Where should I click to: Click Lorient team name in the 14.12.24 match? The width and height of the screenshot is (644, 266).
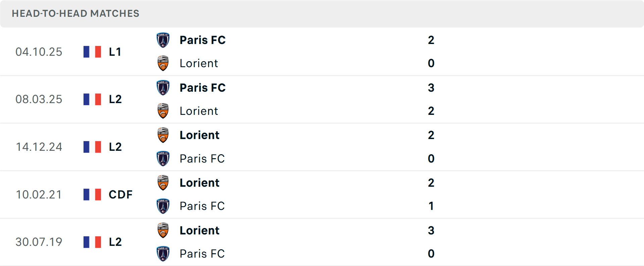[199, 135]
